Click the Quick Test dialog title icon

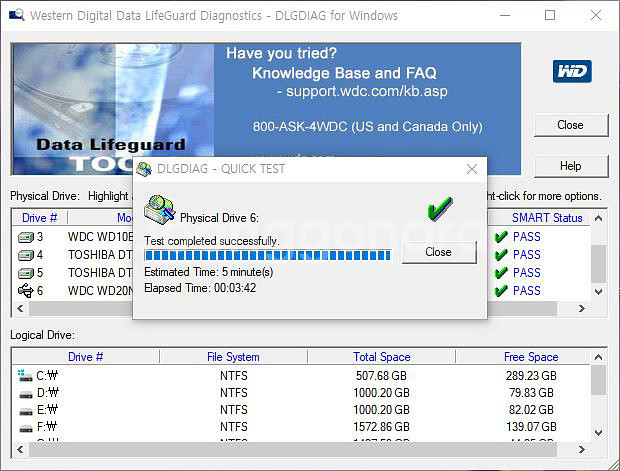click(144, 169)
